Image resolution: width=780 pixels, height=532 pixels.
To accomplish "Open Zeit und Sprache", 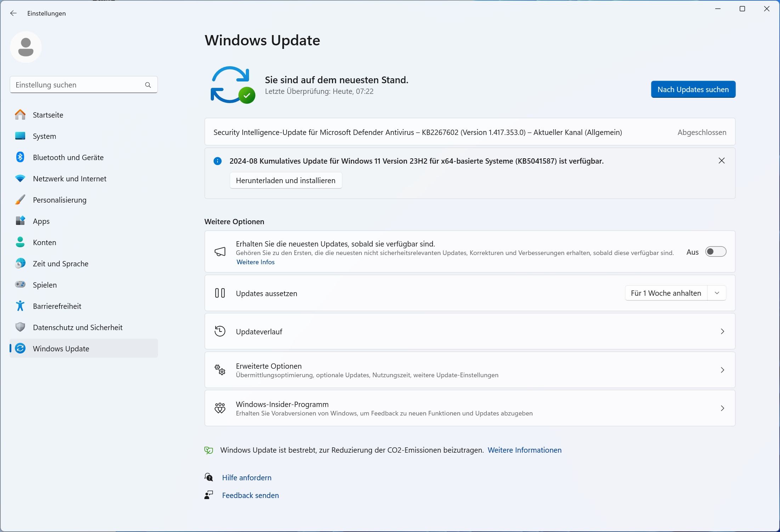I will [x=84, y=264].
